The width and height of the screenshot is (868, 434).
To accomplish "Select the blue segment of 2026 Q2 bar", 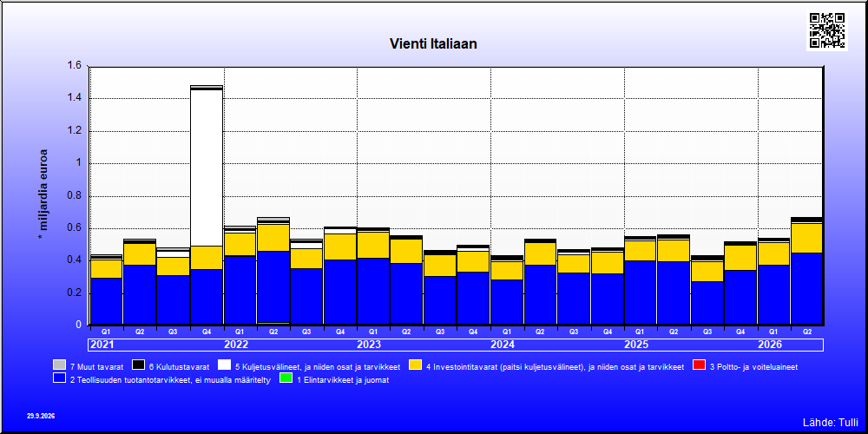I will click(x=806, y=288).
